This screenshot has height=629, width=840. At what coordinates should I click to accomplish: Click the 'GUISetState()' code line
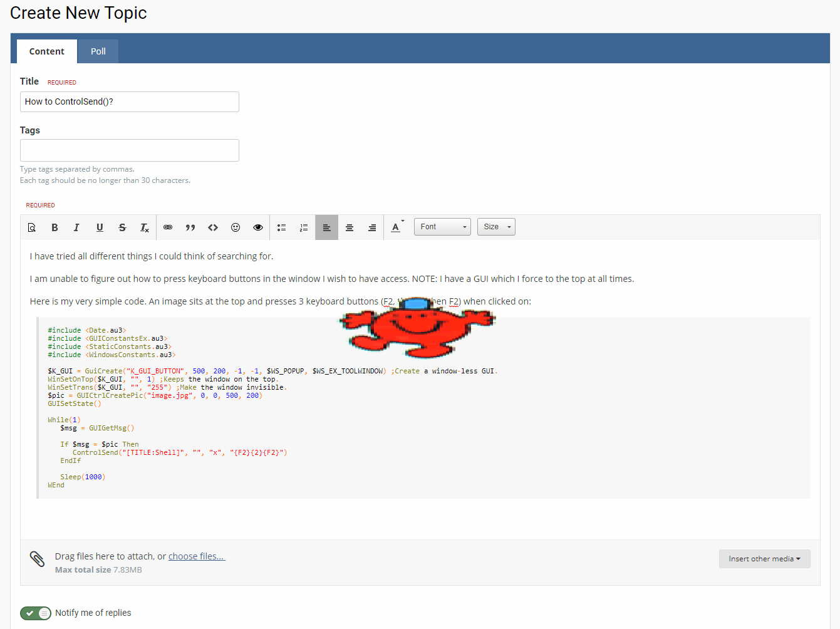(75, 403)
